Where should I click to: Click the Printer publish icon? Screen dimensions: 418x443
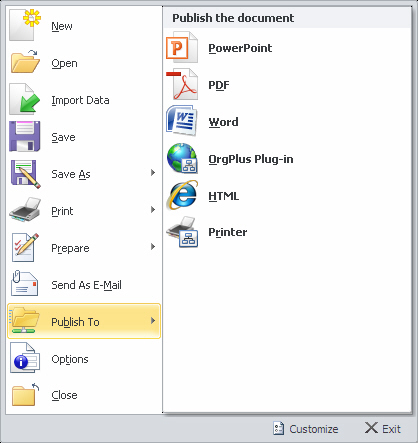click(x=182, y=232)
